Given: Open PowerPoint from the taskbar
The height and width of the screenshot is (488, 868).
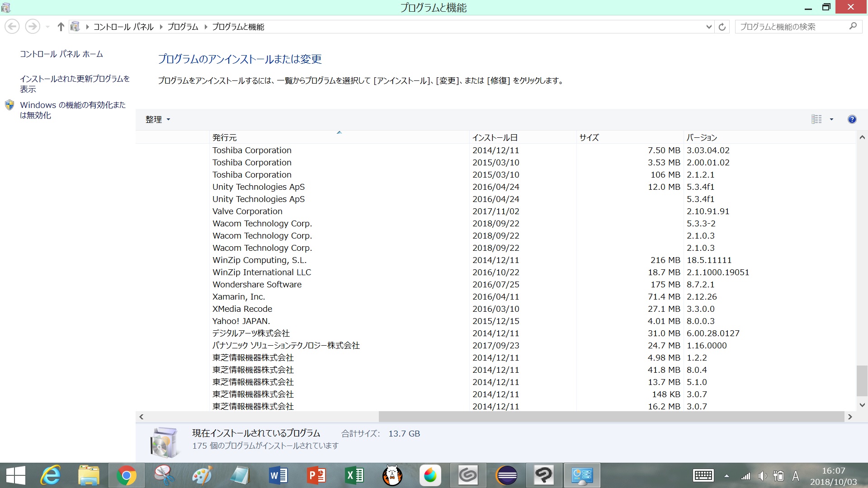Looking at the screenshot, I should coord(316,475).
